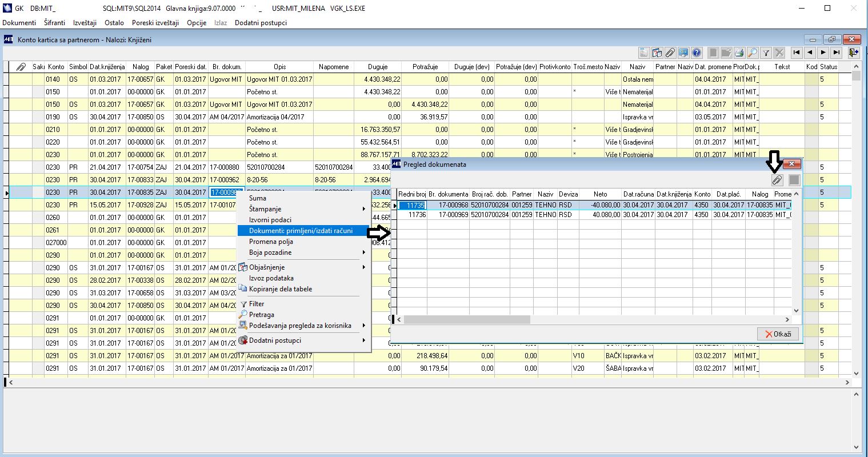The width and height of the screenshot is (868, 457).
Task: Click the grayed open folder icon
Action: pyautogui.click(x=727, y=53)
